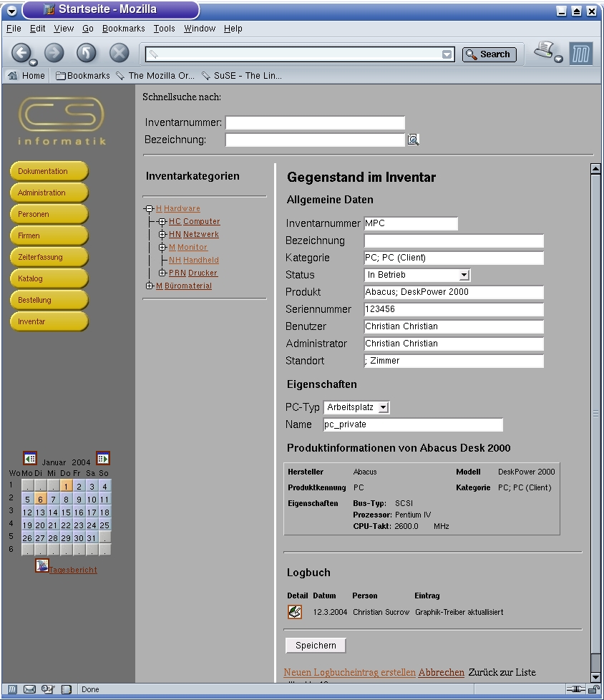Open the Inventar sidebar button
Viewport: 604px width, 700px height.
pyautogui.click(x=49, y=321)
